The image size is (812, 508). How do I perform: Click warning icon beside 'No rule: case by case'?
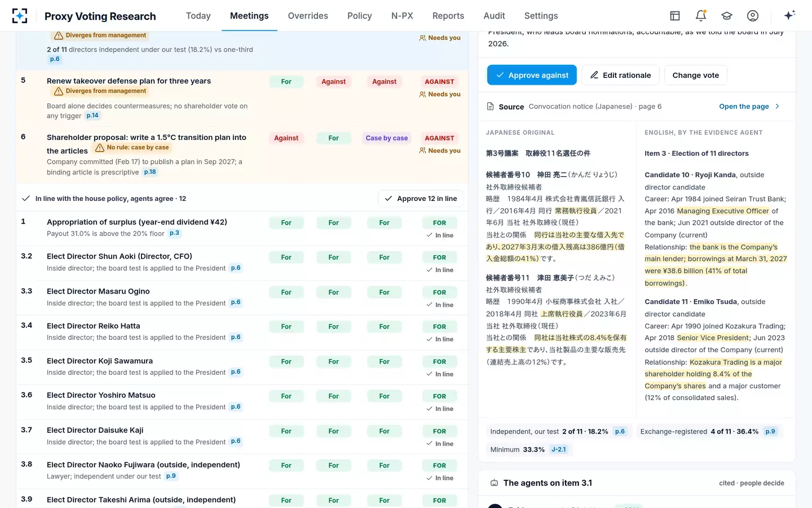click(x=100, y=147)
